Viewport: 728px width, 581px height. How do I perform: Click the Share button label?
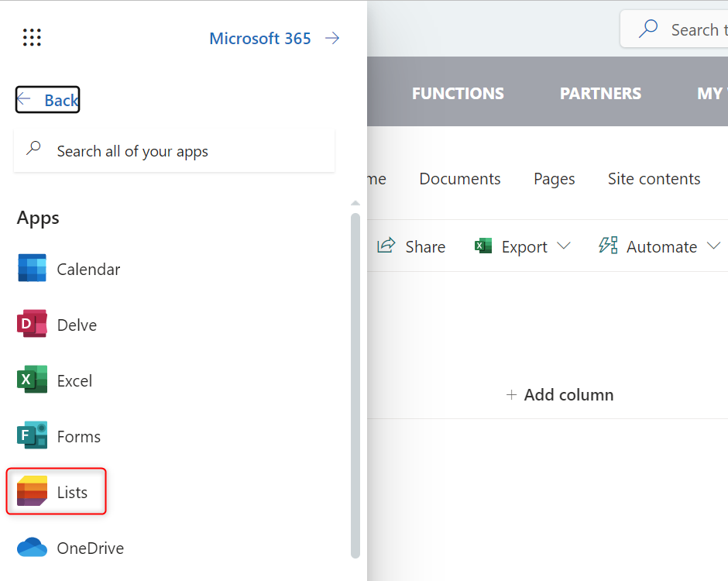coord(425,246)
